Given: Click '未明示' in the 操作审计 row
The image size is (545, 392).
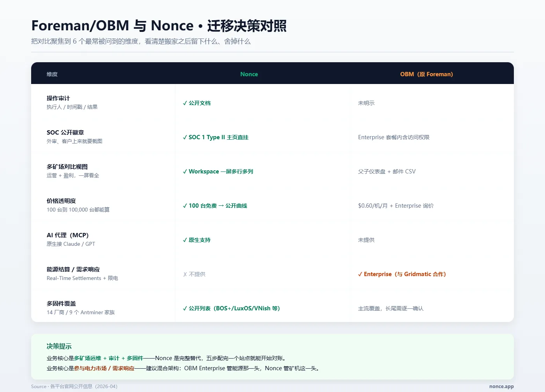Looking at the screenshot, I should coord(366,103).
